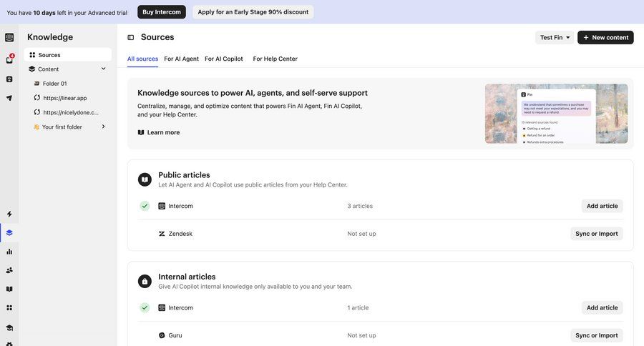
Task: Click the Folder 01 folder icon
Action: [x=37, y=84]
